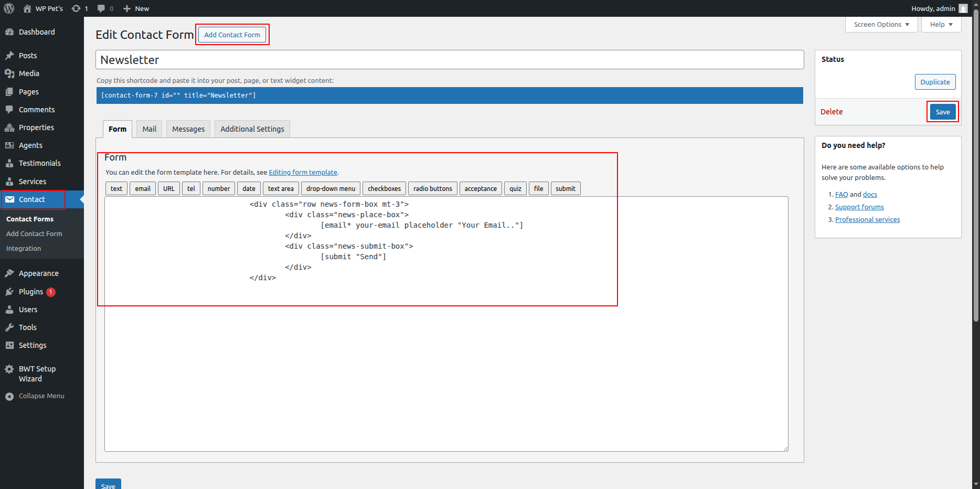Switch to the Additional Settings tab
980x489 pixels.
[252, 129]
